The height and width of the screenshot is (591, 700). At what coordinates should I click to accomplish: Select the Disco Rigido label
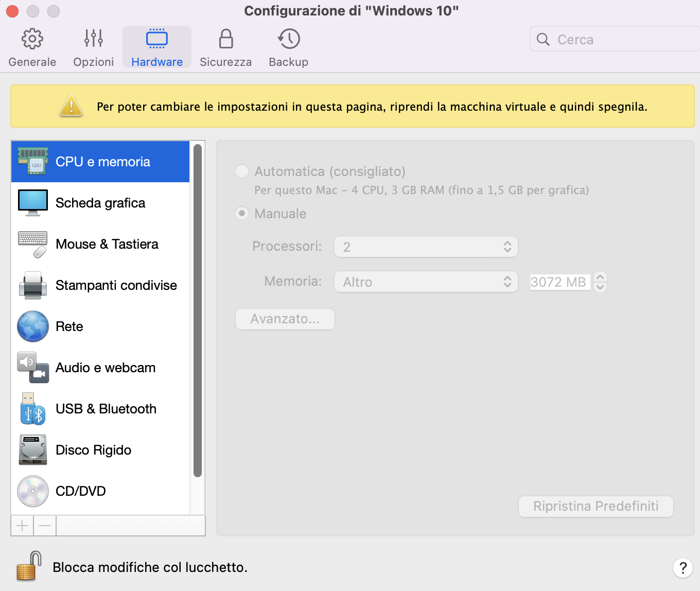click(x=94, y=450)
